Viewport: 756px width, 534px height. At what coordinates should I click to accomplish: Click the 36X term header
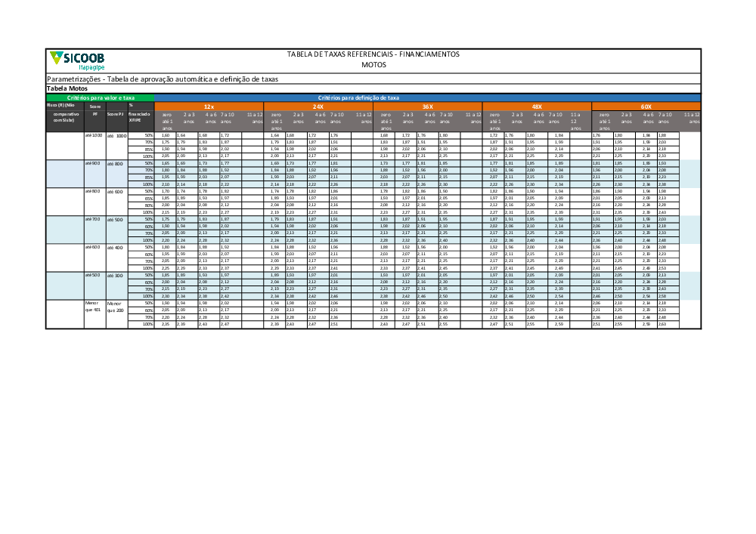click(x=427, y=107)
